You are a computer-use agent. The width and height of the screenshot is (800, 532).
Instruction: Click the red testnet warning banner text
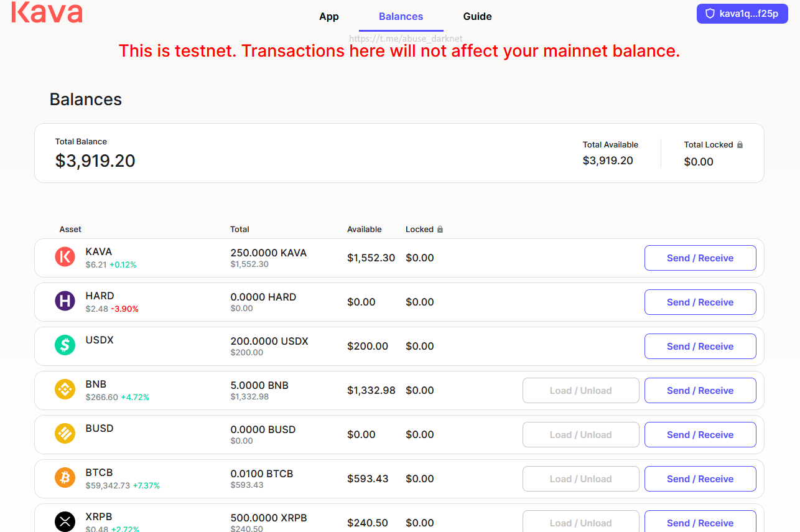click(x=399, y=51)
